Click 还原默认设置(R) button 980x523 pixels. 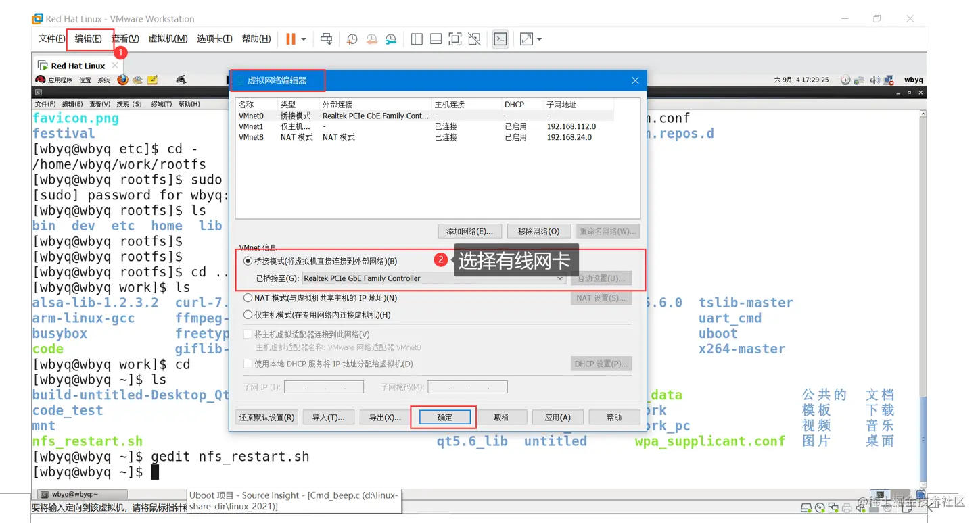(266, 418)
